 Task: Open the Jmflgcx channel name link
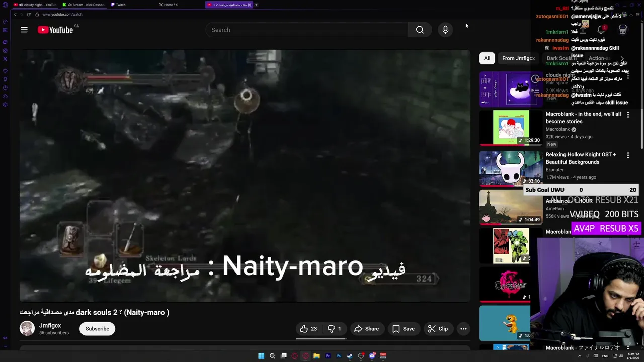click(x=50, y=325)
